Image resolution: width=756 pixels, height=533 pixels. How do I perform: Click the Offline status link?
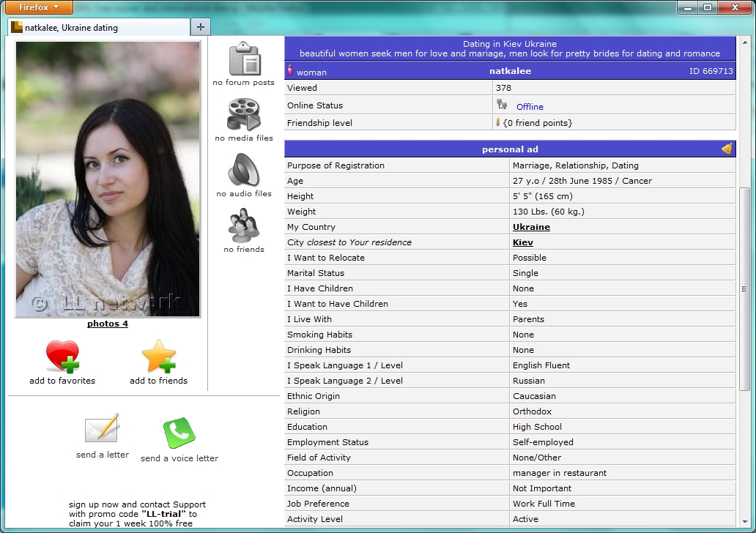pyautogui.click(x=530, y=107)
